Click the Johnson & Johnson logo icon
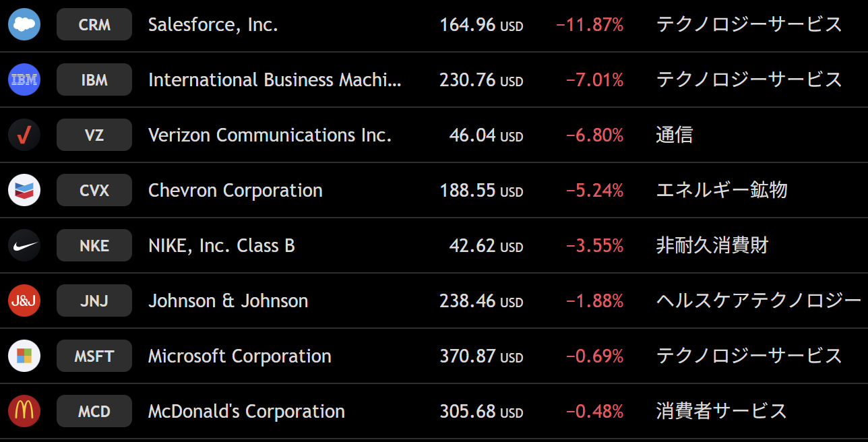 point(24,301)
